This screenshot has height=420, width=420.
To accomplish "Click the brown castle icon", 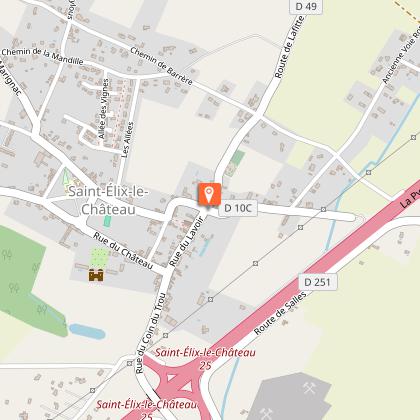I will [96, 275].
